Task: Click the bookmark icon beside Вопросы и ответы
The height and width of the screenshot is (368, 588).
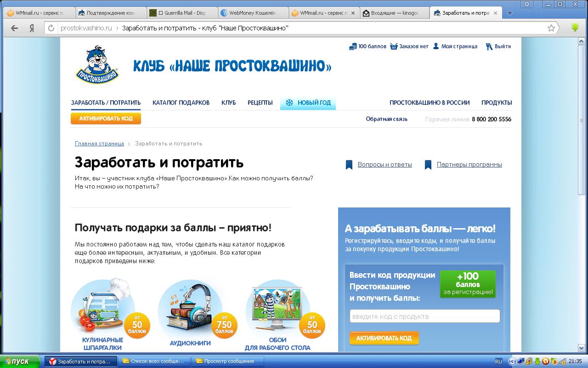Action: coord(349,165)
